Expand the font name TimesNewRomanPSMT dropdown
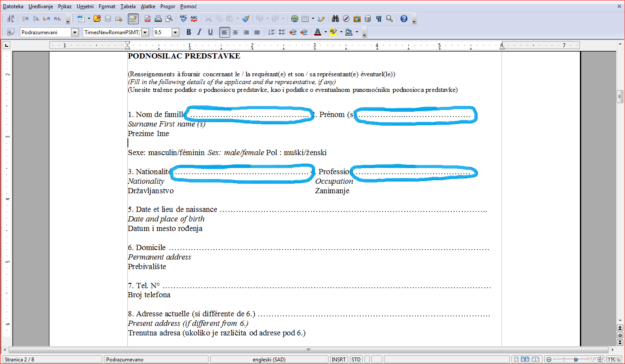Image resolution: width=625 pixels, height=364 pixels. 145,32
